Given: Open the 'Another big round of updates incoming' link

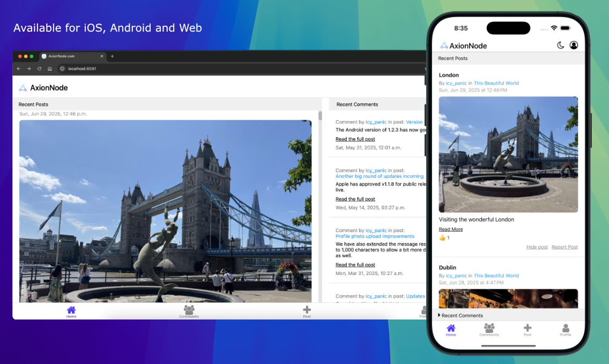Looking at the screenshot, I should (x=380, y=176).
